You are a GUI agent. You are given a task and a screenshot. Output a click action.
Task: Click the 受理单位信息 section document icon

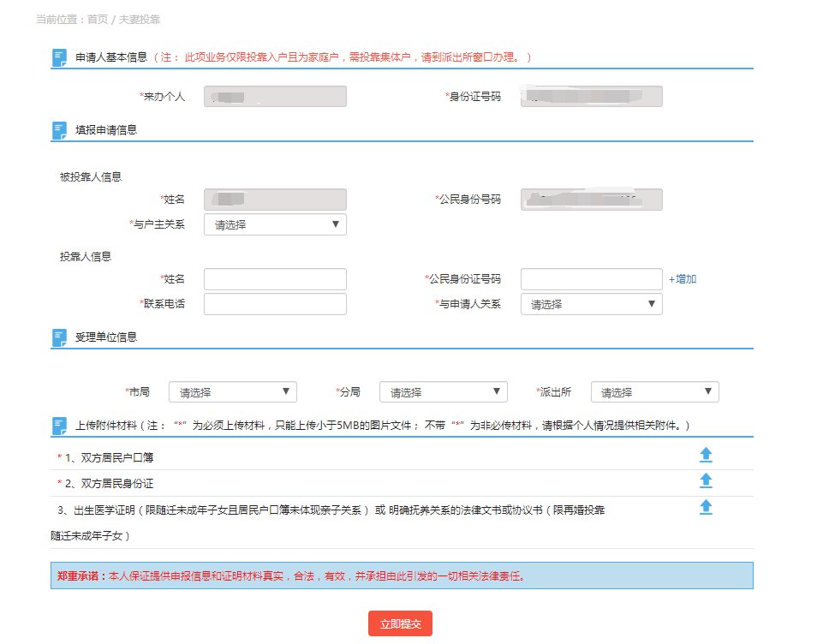click(x=59, y=337)
